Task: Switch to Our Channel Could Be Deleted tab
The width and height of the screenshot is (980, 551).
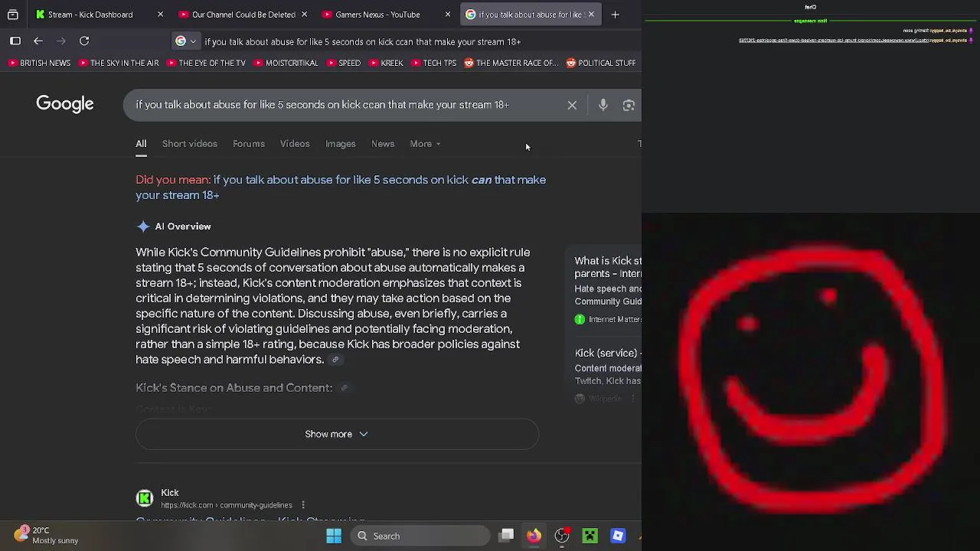Action: click(x=243, y=15)
